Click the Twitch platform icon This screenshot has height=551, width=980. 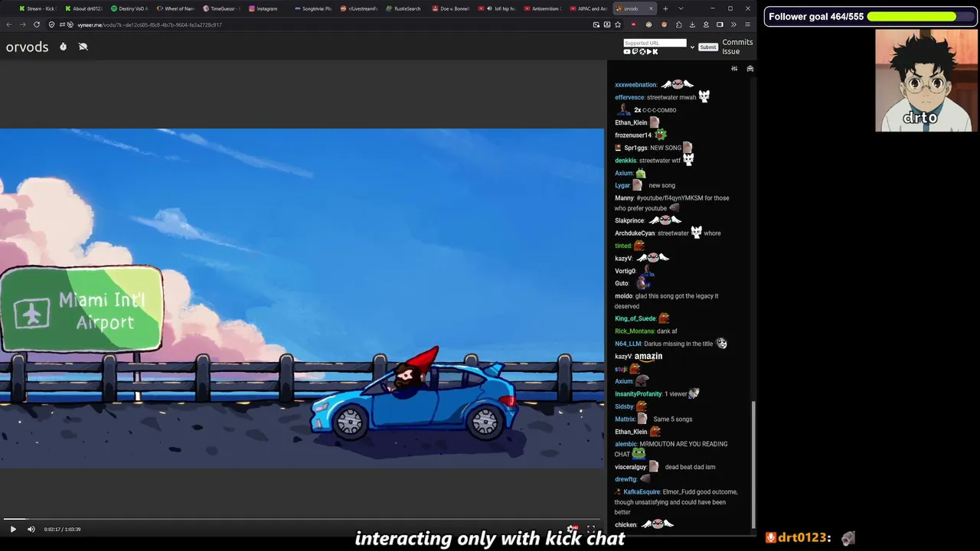[x=635, y=52]
